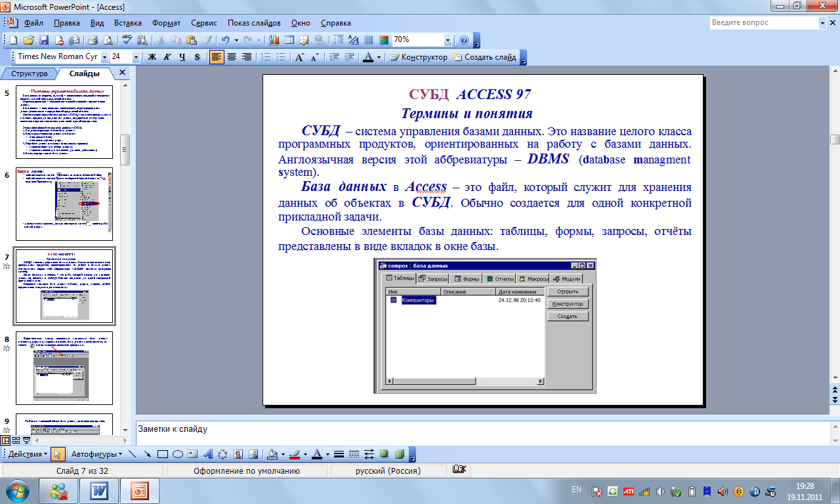Image resolution: width=840 pixels, height=504 pixels.
Task: Open a file with the folder icon
Action: pos(28,39)
